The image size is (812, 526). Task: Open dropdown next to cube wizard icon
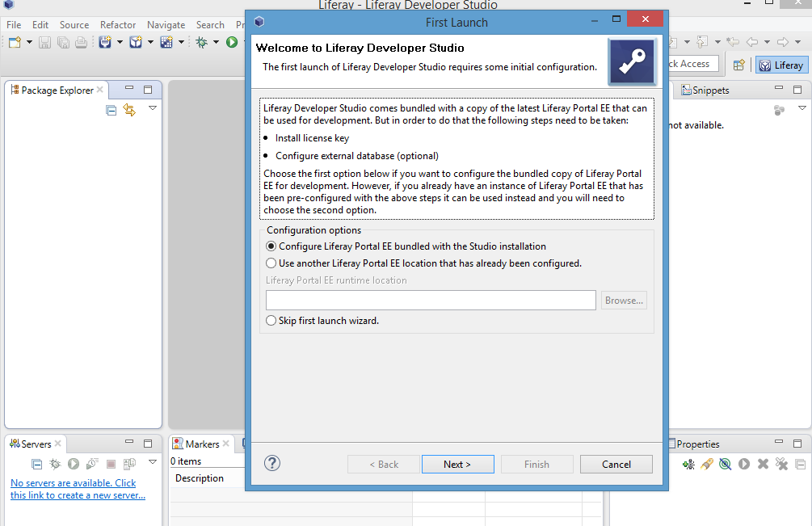point(151,43)
